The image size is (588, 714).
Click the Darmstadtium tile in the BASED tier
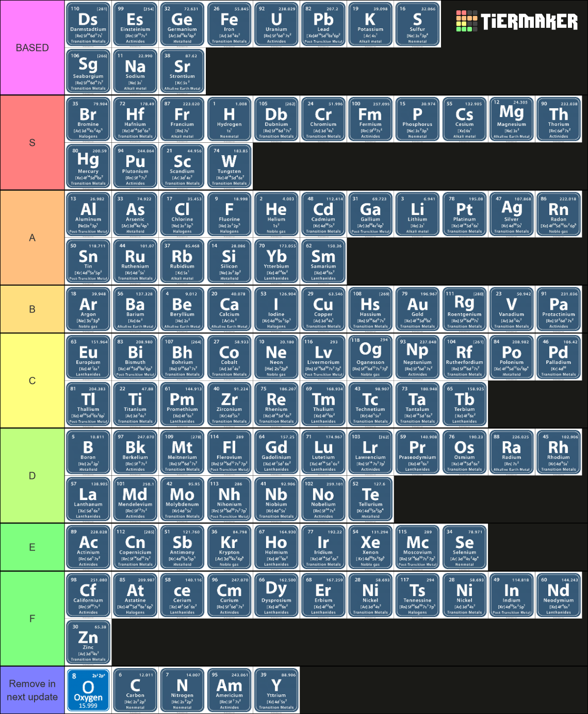pyautogui.click(x=88, y=23)
